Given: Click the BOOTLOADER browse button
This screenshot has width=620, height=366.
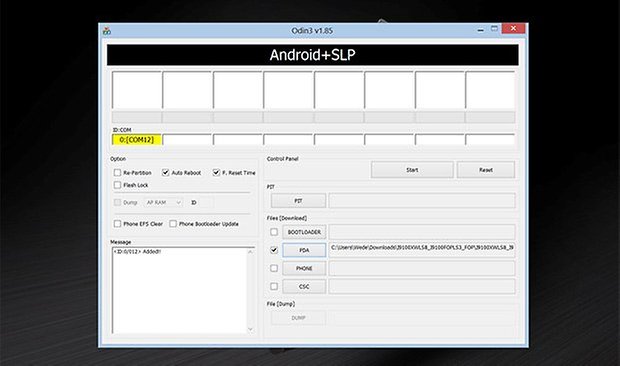Looking at the screenshot, I should click(304, 232).
